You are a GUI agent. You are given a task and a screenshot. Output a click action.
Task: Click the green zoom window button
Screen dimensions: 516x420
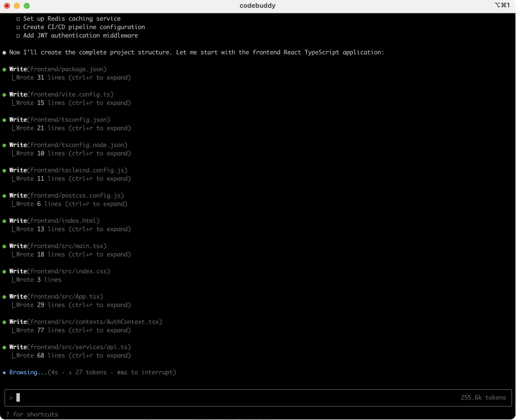(x=27, y=6)
